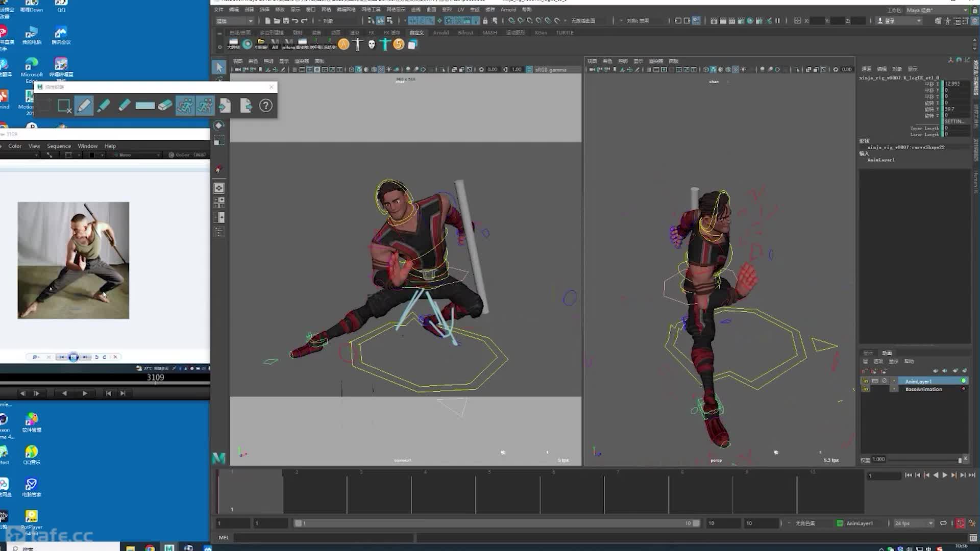Click the go to start of range button
Screen dimensions: 980x551
908,475
